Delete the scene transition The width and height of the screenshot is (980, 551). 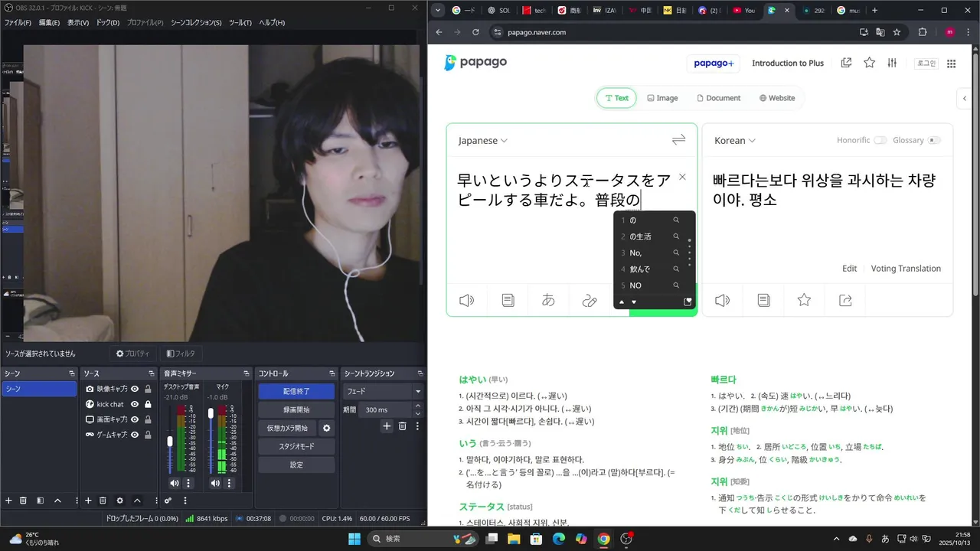(402, 426)
